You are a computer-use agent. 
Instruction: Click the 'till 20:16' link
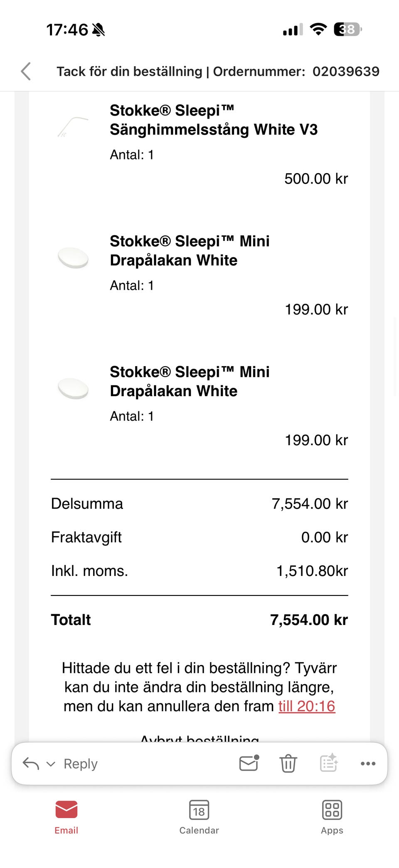tap(306, 706)
